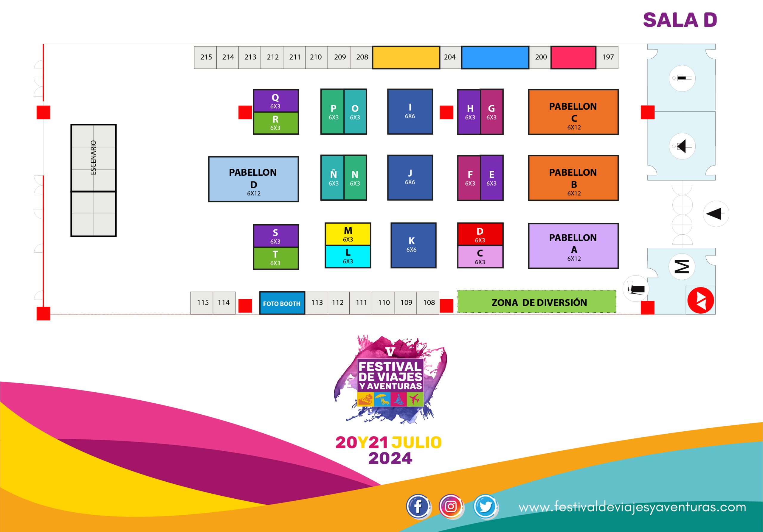The height and width of the screenshot is (532, 763).
Task: Click the Twitter bird icon
Action: tap(486, 507)
